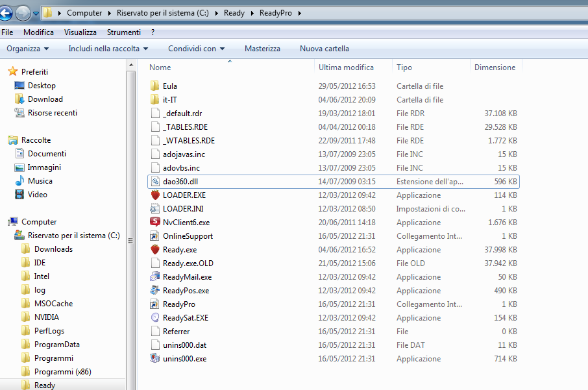Click the Computer monitor icon in sidebar
The image size is (588, 390).
[13, 222]
